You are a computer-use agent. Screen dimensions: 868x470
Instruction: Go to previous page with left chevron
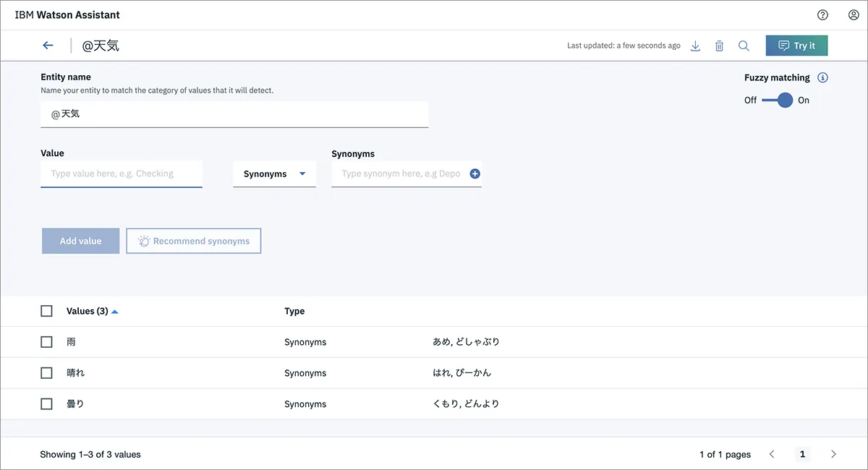(772, 454)
